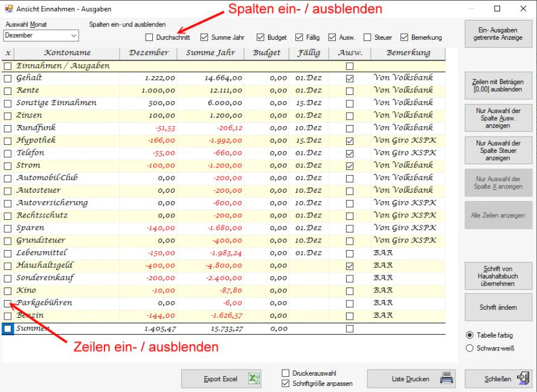Check the x box for Gehalt row
The image size is (537, 392).
(7, 79)
